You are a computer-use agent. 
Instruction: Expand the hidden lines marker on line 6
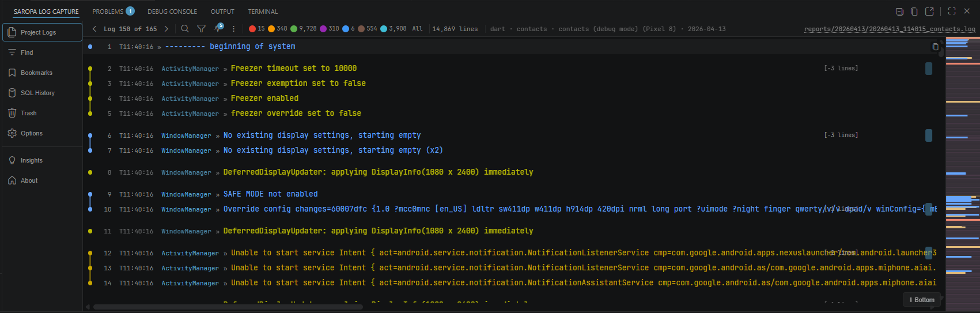[x=841, y=135]
